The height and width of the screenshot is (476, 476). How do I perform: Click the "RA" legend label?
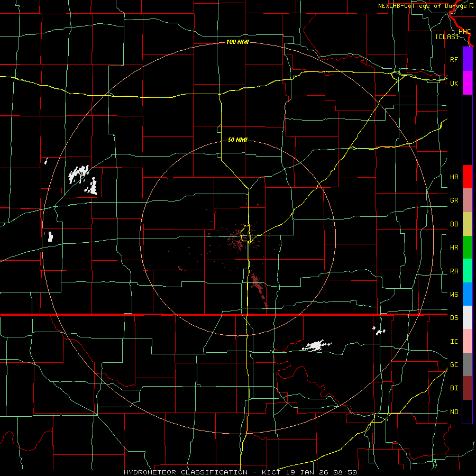tap(454, 271)
